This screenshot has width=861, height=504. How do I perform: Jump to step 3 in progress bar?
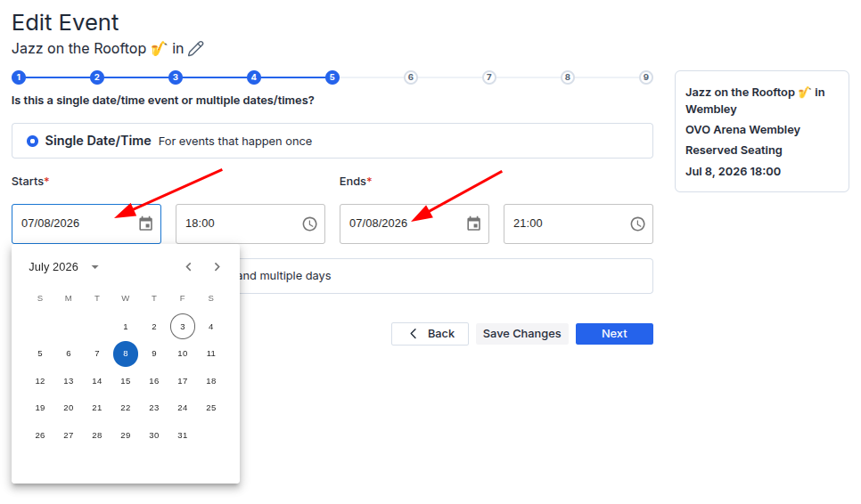(176, 77)
